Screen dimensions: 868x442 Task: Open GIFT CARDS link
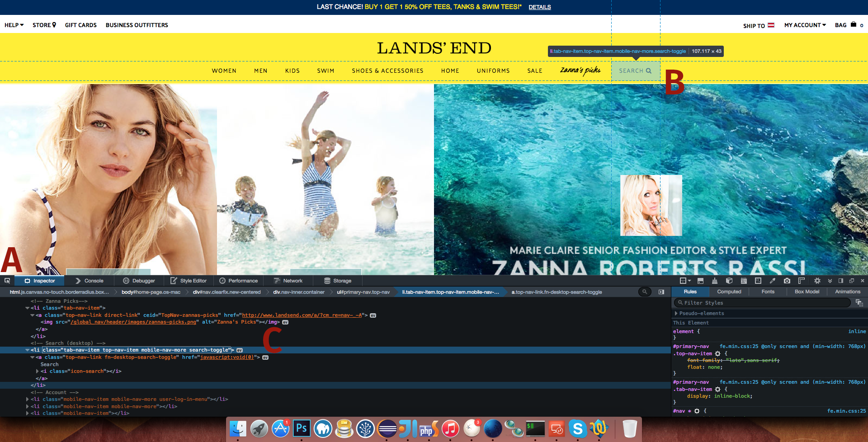click(81, 25)
